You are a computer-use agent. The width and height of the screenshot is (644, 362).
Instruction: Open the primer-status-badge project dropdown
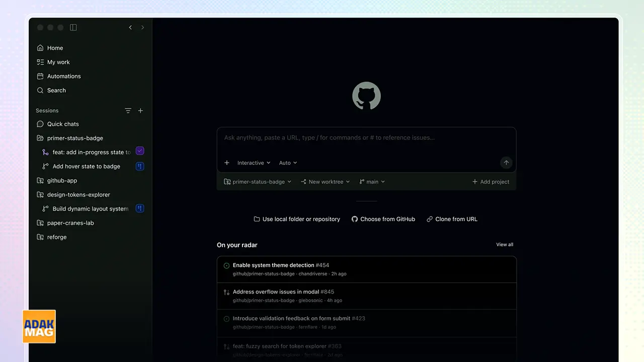pyautogui.click(x=258, y=182)
